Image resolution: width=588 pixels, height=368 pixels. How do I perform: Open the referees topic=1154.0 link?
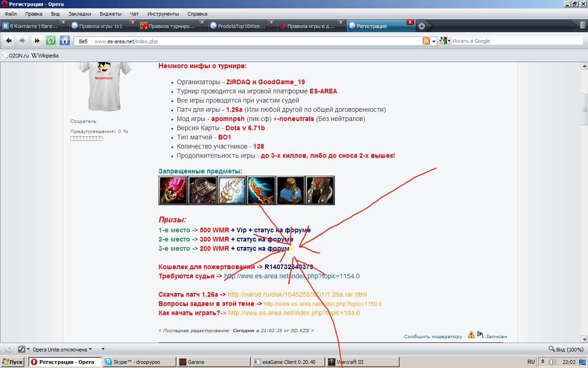click(292, 276)
